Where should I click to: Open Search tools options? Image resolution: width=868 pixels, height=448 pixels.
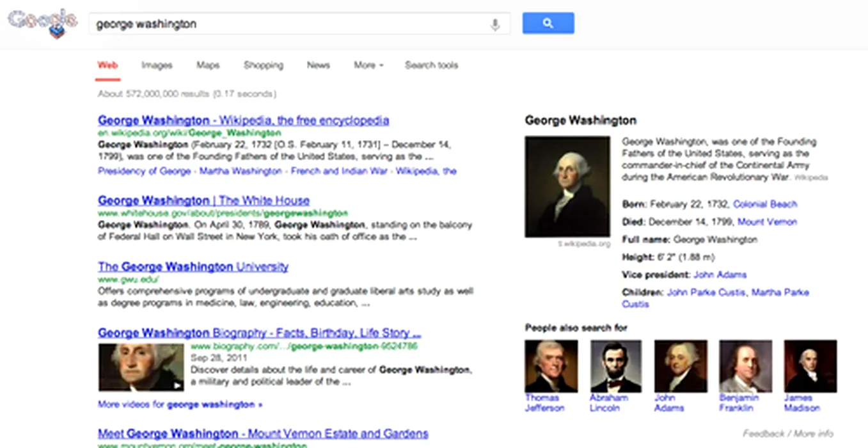point(432,65)
